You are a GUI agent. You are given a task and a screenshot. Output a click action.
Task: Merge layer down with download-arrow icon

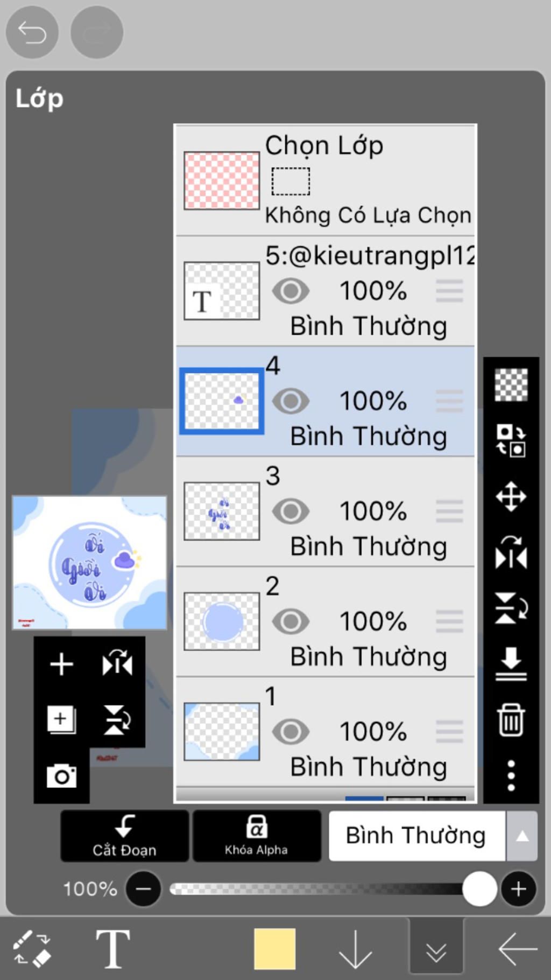pos(511,663)
